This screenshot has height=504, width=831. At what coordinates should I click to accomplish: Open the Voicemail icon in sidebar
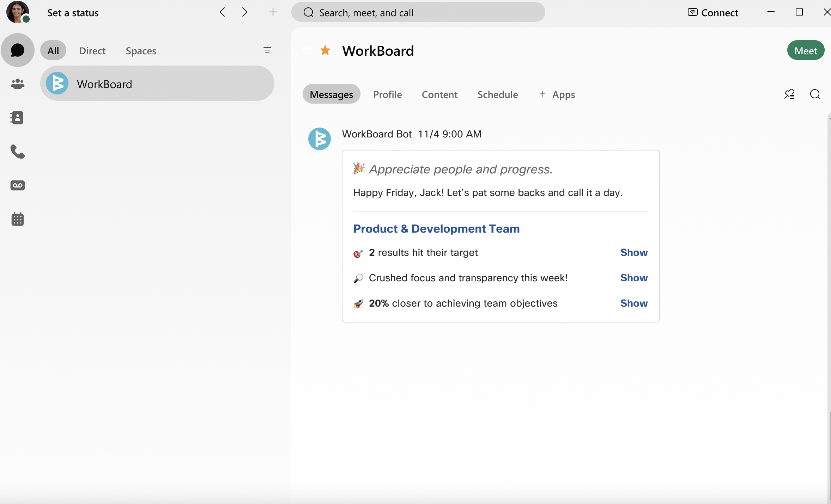click(x=17, y=185)
